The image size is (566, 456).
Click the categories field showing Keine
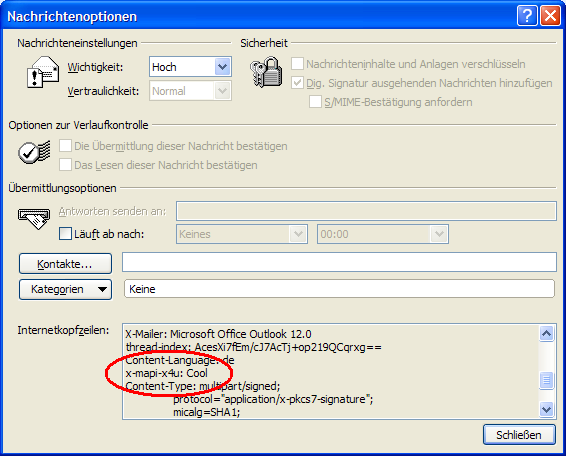click(339, 288)
